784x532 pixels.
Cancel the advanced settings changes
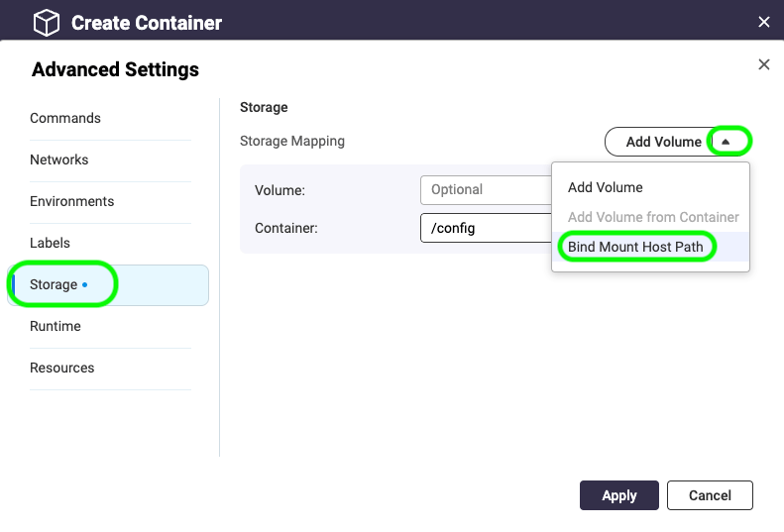[x=710, y=495]
